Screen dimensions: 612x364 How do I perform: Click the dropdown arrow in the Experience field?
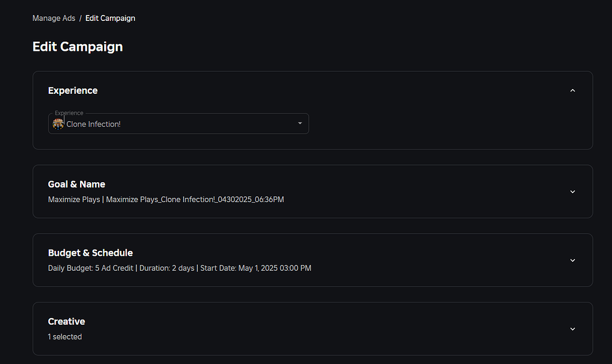pos(299,123)
